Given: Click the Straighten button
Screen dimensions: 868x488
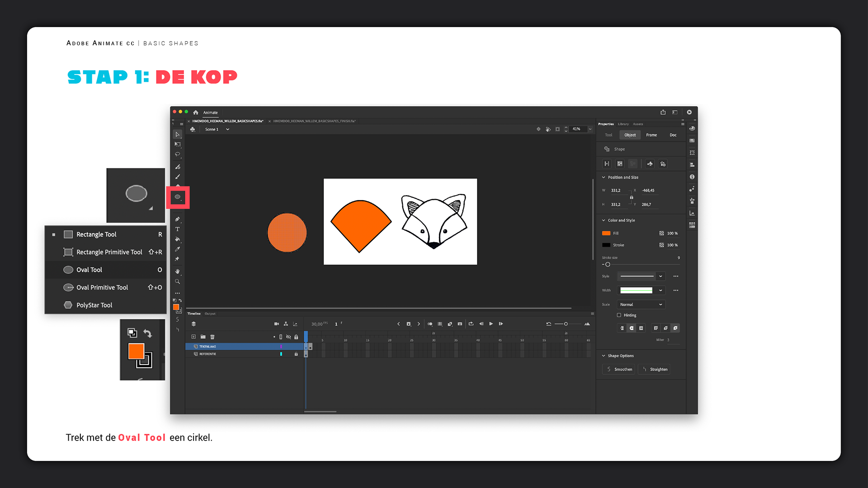Looking at the screenshot, I should tap(655, 369).
